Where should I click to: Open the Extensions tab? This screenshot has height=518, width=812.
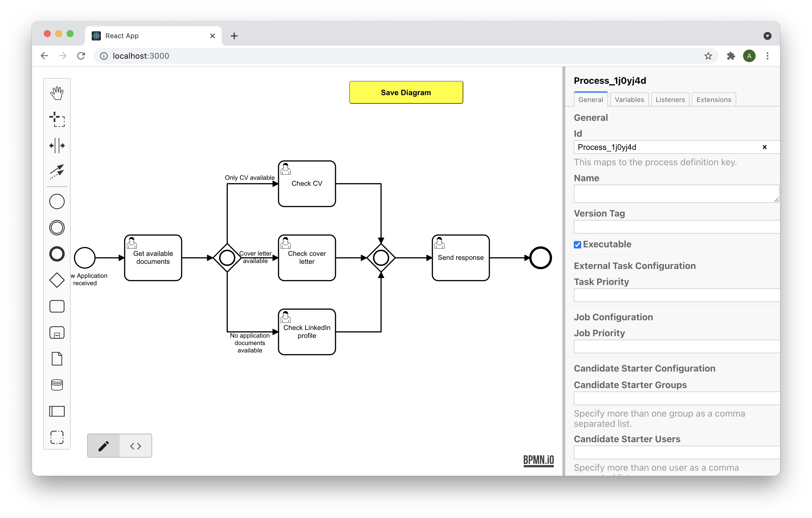tap(713, 100)
